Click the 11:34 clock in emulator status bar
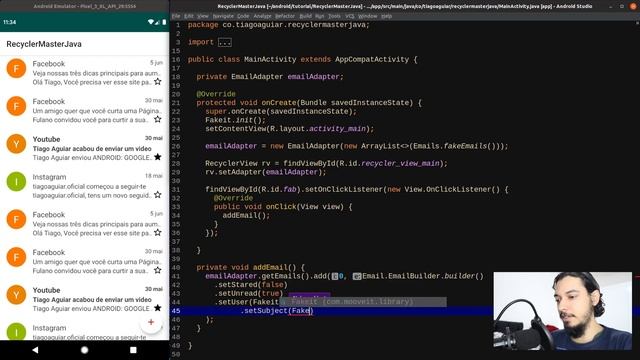This screenshot has height=360, width=640. 9,22
